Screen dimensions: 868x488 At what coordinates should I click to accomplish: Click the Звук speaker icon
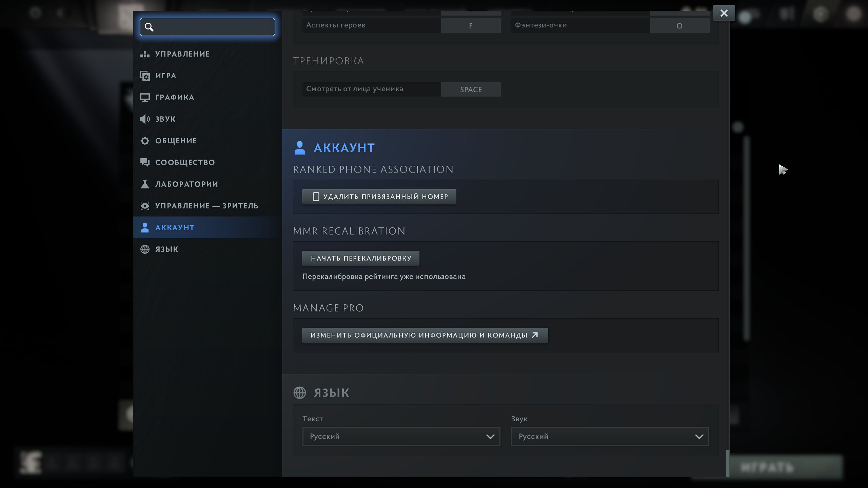[145, 119]
